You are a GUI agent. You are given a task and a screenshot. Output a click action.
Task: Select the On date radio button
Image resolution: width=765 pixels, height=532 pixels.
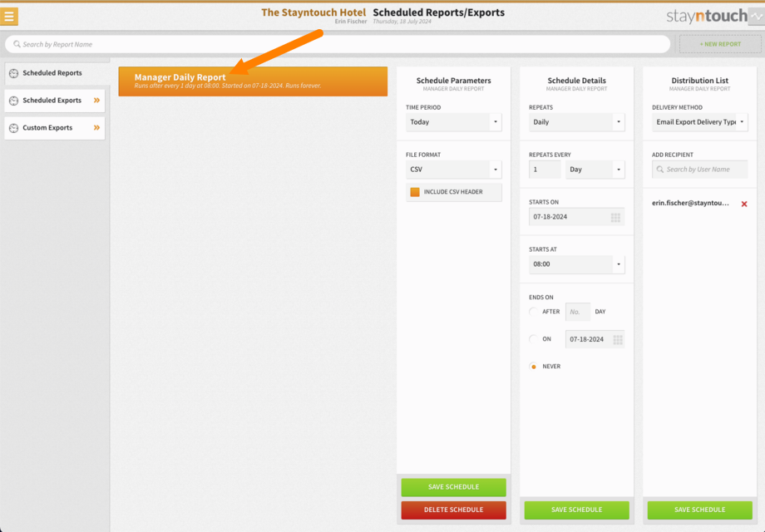click(533, 339)
